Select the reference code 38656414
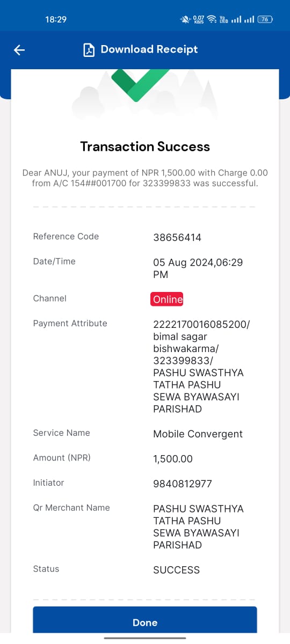The height and width of the screenshot is (644, 290). click(177, 238)
